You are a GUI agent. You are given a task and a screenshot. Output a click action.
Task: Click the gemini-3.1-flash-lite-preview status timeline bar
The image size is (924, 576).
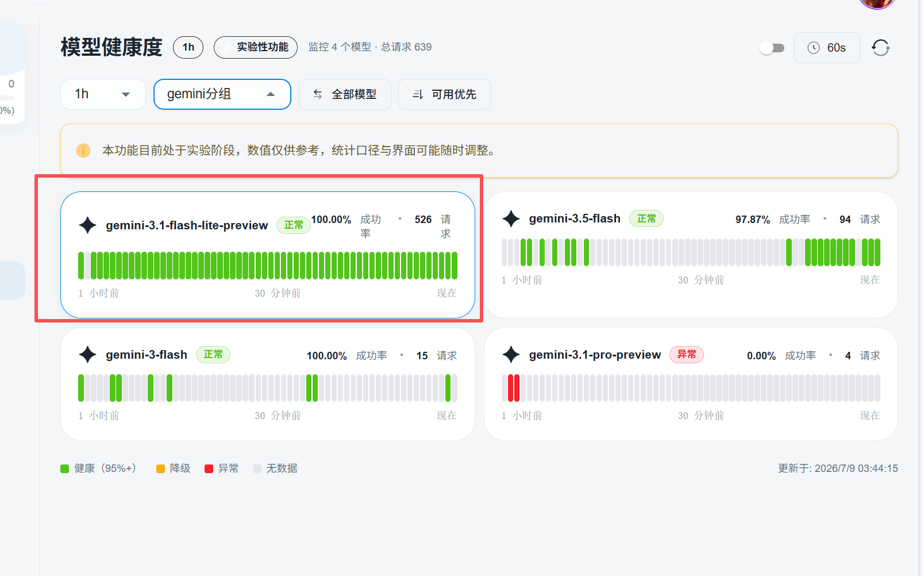(268, 266)
